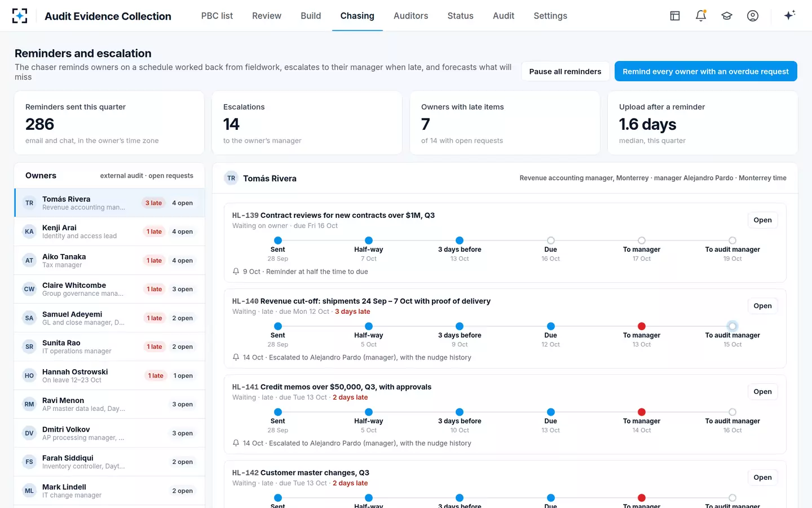Launch the sparkle AI assistant icon
812x508 pixels.
pyautogui.click(x=789, y=15)
